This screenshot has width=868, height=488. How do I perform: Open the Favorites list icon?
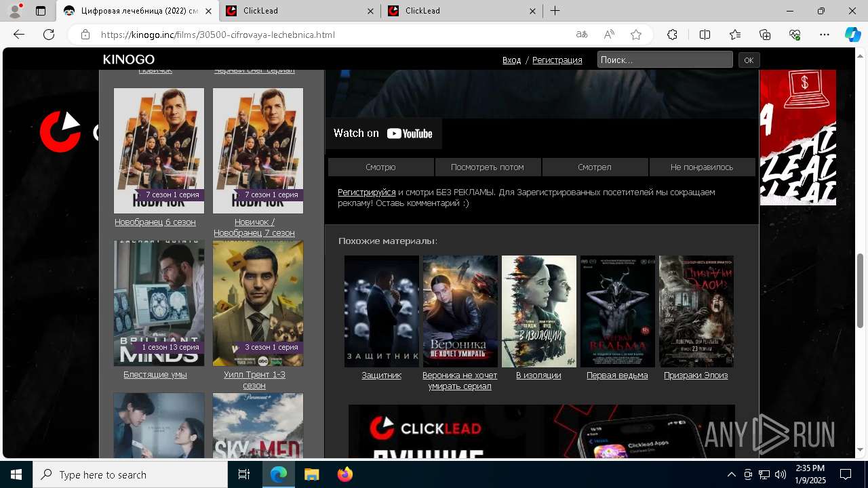[x=735, y=35]
